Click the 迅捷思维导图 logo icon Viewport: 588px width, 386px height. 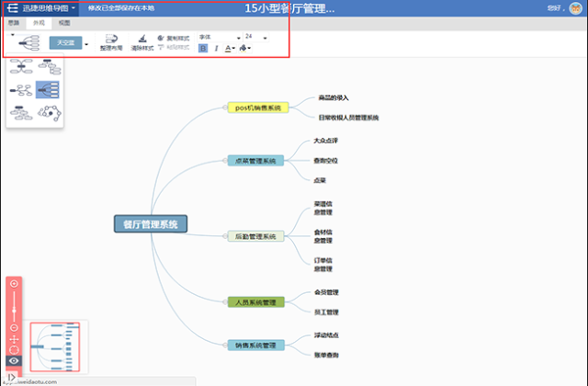[12, 8]
